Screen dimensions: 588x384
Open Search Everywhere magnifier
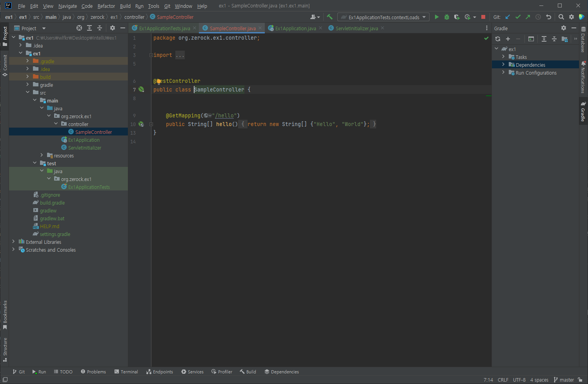561,17
